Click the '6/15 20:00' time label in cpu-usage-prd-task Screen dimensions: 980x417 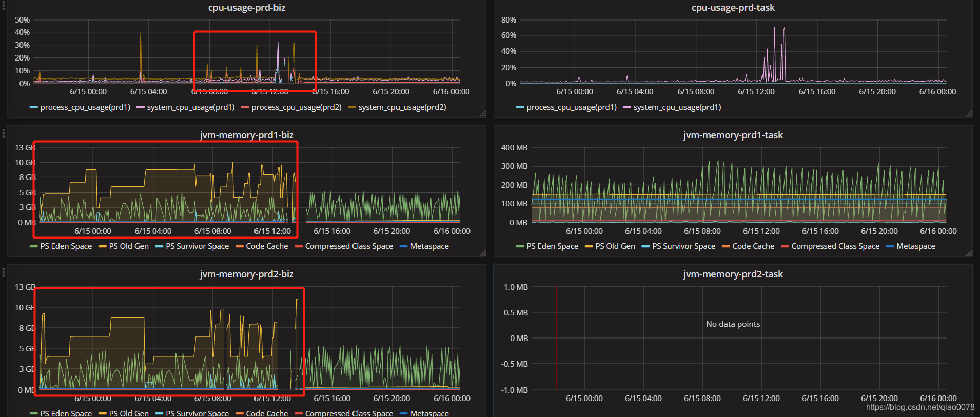pyautogui.click(x=877, y=92)
